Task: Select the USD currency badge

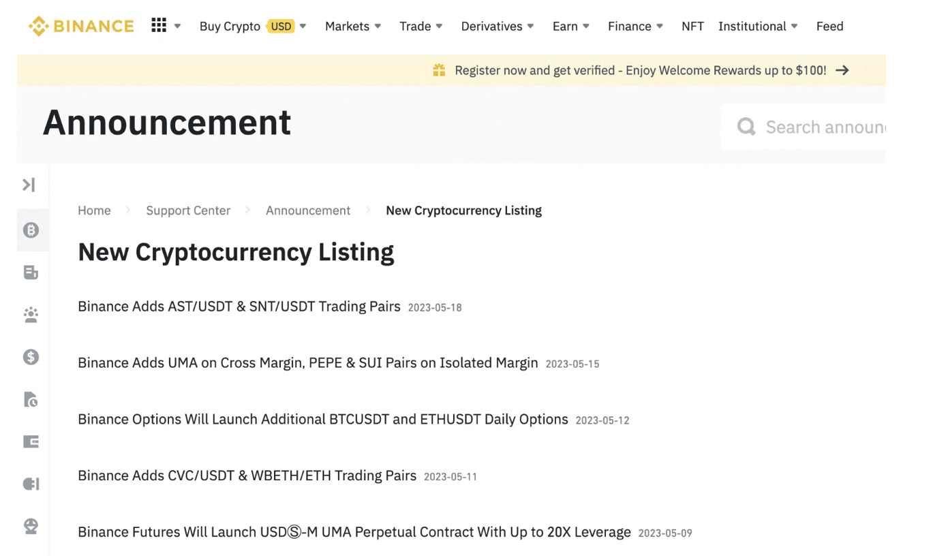Action: [x=281, y=27]
